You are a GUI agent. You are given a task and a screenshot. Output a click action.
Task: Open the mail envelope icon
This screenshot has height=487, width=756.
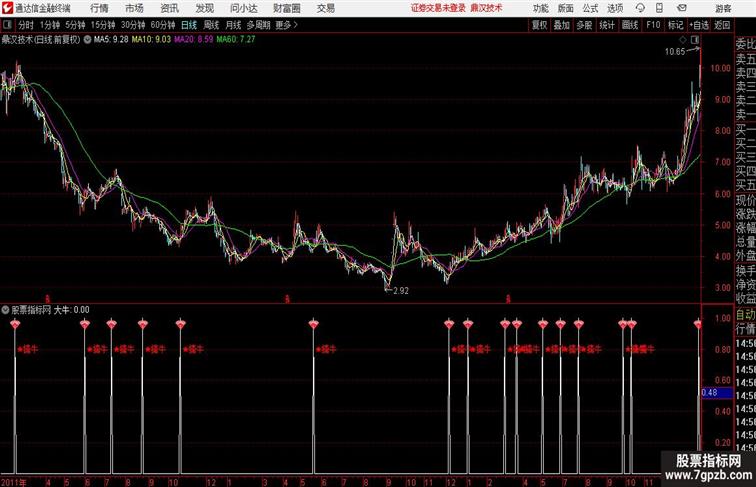[682, 8]
